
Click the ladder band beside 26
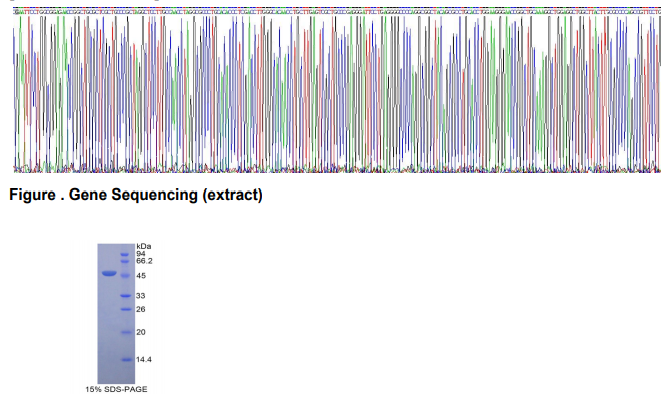coord(127,309)
